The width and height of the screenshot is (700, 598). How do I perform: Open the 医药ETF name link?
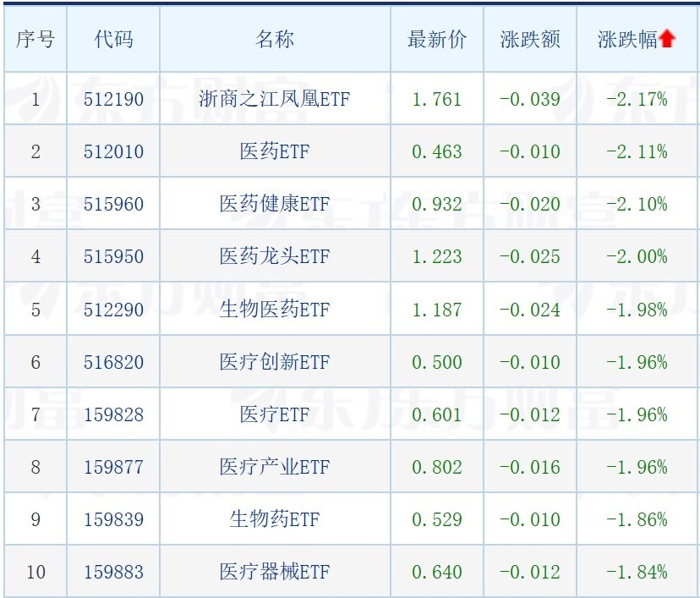point(275,152)
